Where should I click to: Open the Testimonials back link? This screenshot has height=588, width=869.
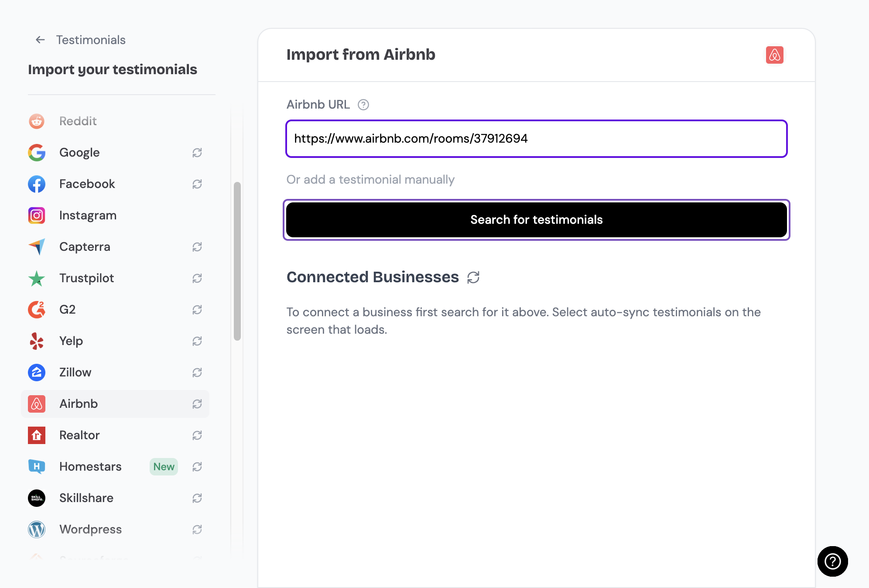click(x=91, y=40)
